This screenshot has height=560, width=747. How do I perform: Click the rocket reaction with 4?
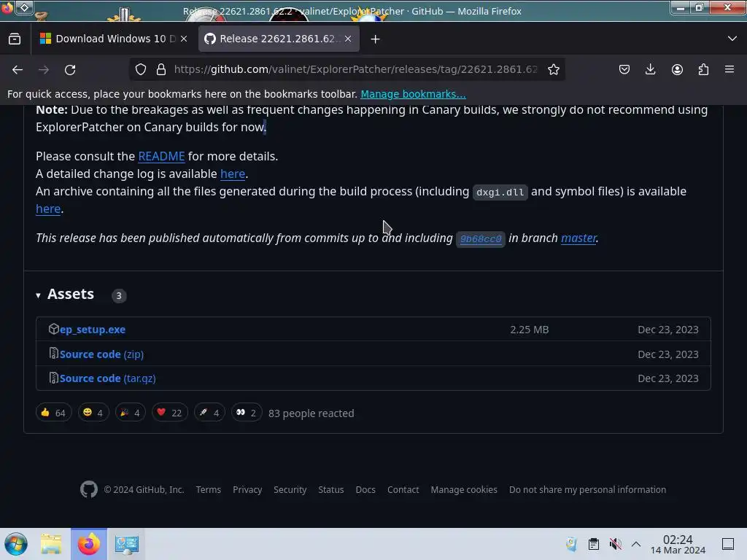[209, 413]
